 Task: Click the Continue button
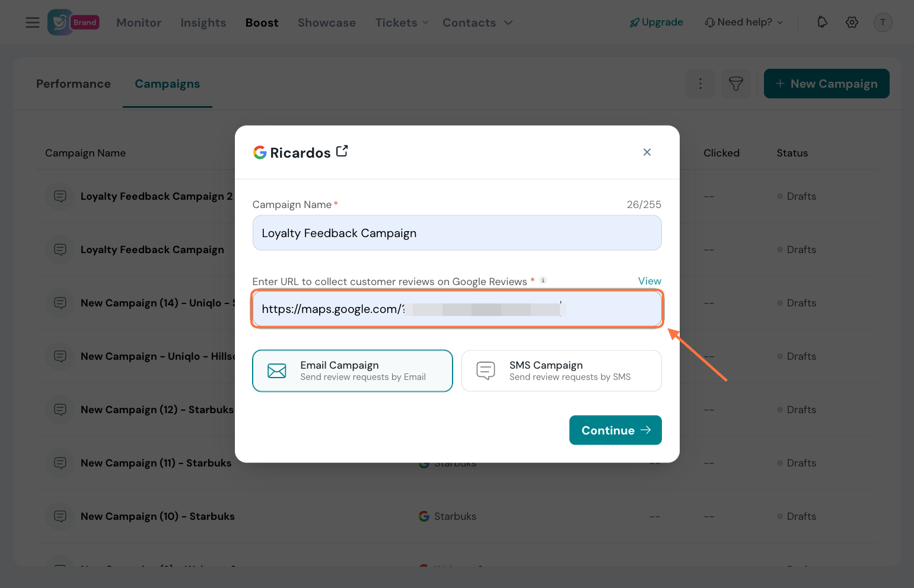point(615,430)
